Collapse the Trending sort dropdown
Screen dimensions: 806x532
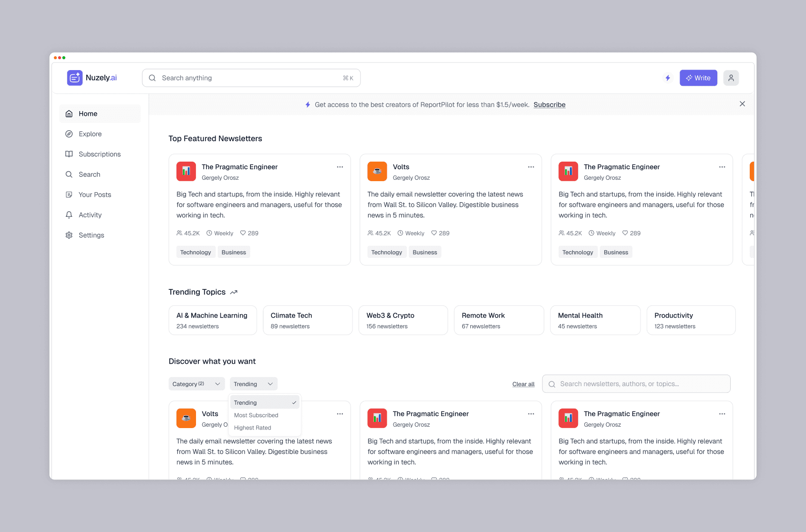pyautogui.click(x=253, y=384)
